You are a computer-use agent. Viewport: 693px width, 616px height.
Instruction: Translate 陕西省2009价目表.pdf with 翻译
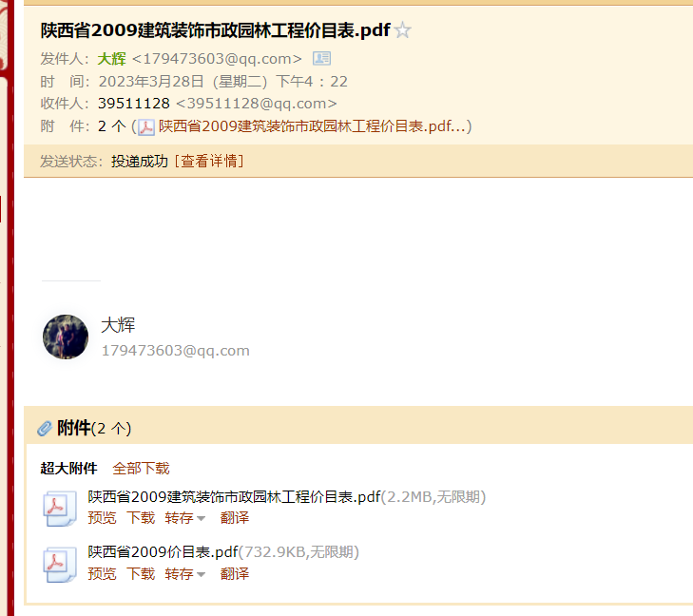point(235,573)
